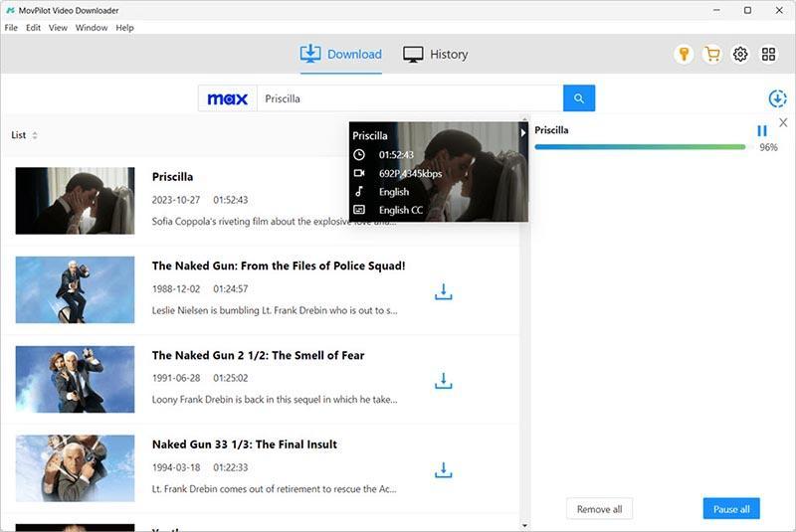The width and height of the screenshot is (796, 532).
Task: Switch to the History tab
Action: coord(436,55)
